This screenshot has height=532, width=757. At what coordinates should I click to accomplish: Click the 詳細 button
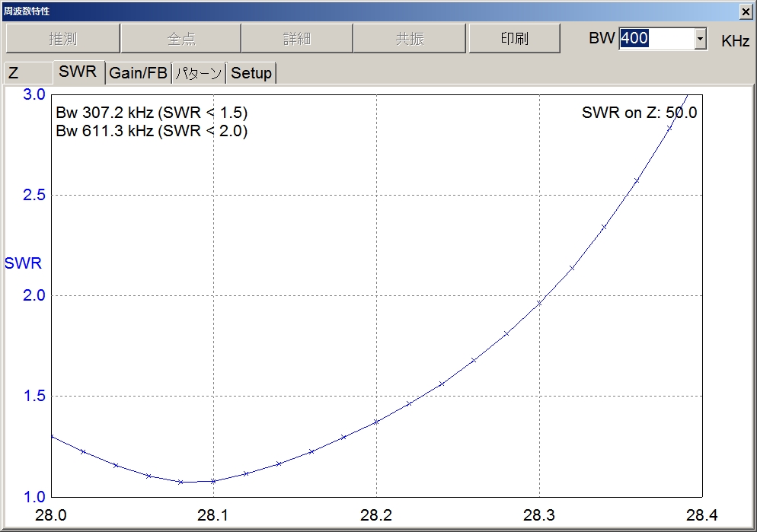(297, 38)
